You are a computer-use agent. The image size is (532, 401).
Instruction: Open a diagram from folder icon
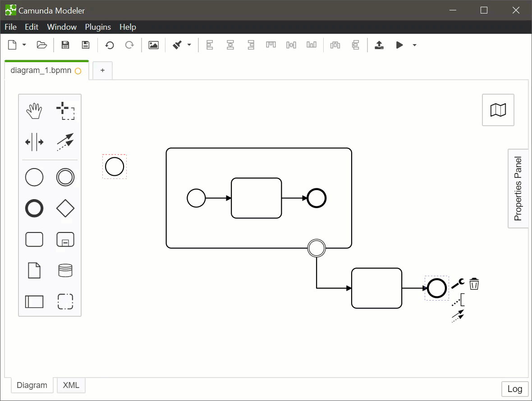(42, 45)
